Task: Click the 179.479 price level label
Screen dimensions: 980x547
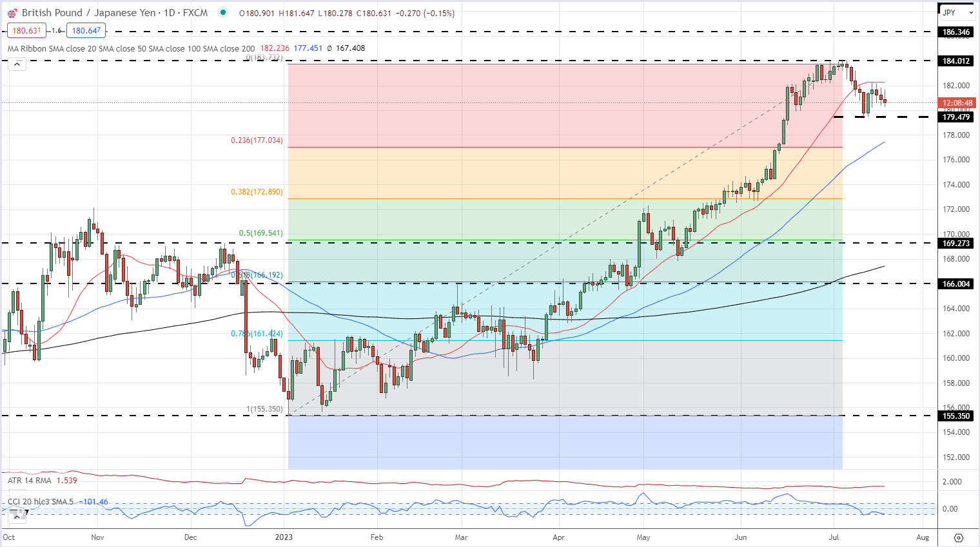Action: point(956,117)
